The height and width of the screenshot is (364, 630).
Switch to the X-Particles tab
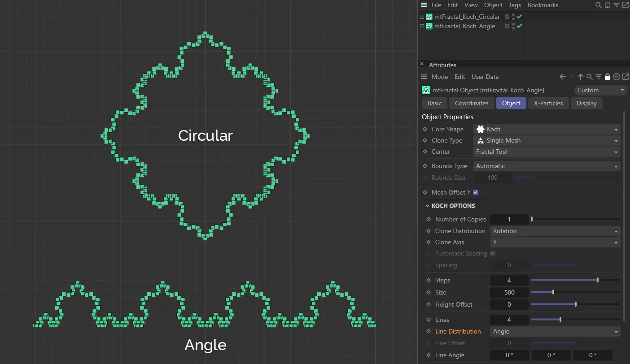point(548,103)
